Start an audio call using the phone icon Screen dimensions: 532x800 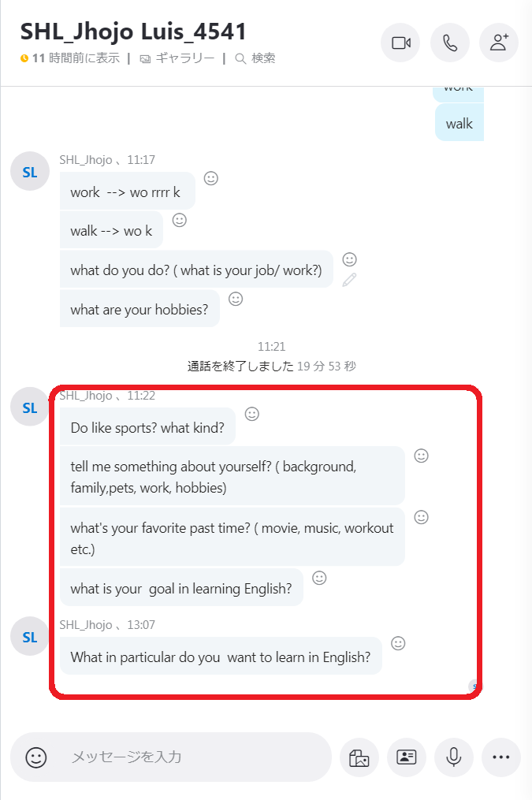[x=450, y=43]
